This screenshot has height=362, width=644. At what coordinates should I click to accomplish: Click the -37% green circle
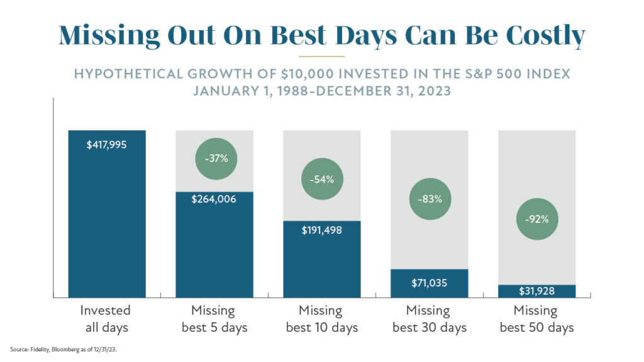(x=216, y=159)
